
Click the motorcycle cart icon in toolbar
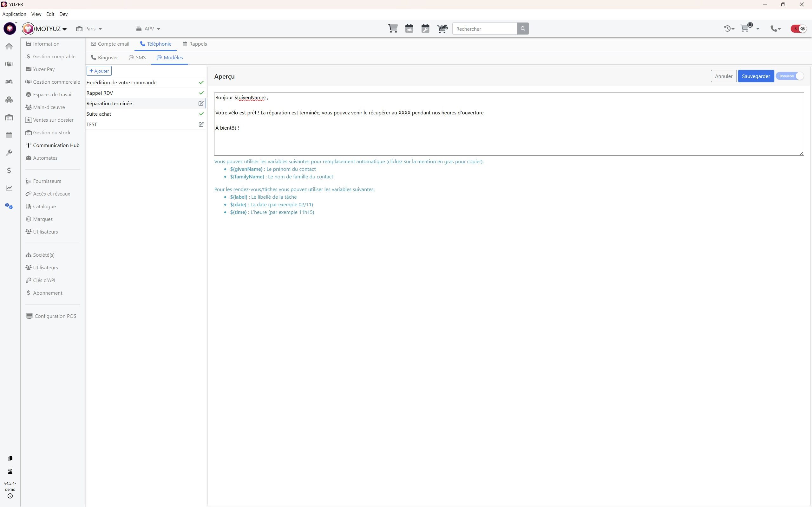(442, 29)
